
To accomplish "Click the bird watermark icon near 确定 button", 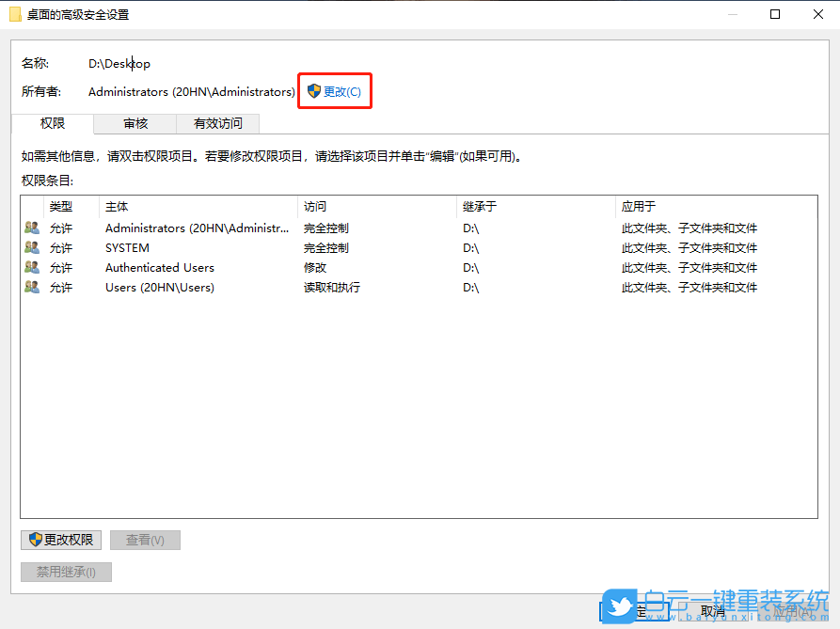I will [620, 608].
